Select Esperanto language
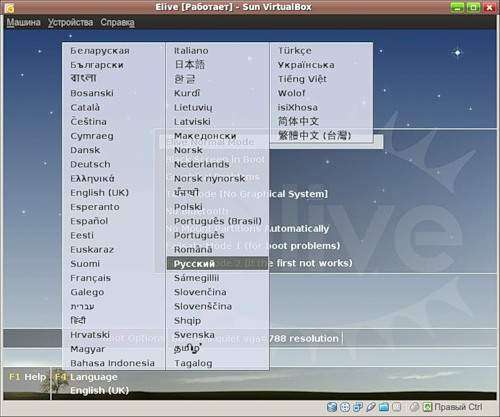Screen dimensions: 500x417 click(95, 207)
